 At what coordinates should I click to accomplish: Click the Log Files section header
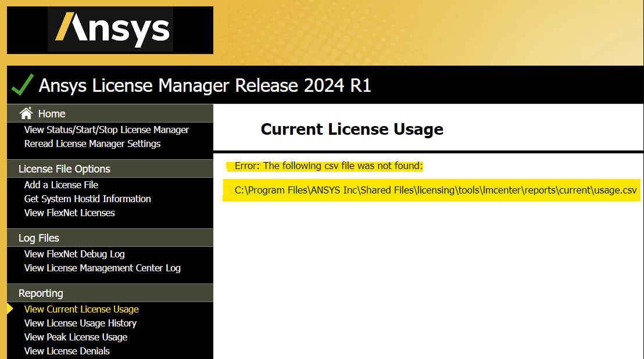pos(39,238)
